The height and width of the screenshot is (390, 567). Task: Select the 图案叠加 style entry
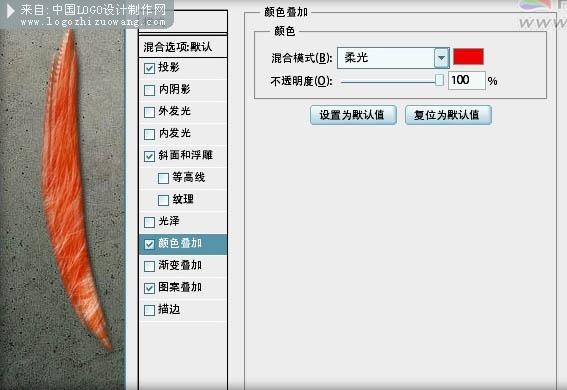pyautogui.click(x=183, y=288)
